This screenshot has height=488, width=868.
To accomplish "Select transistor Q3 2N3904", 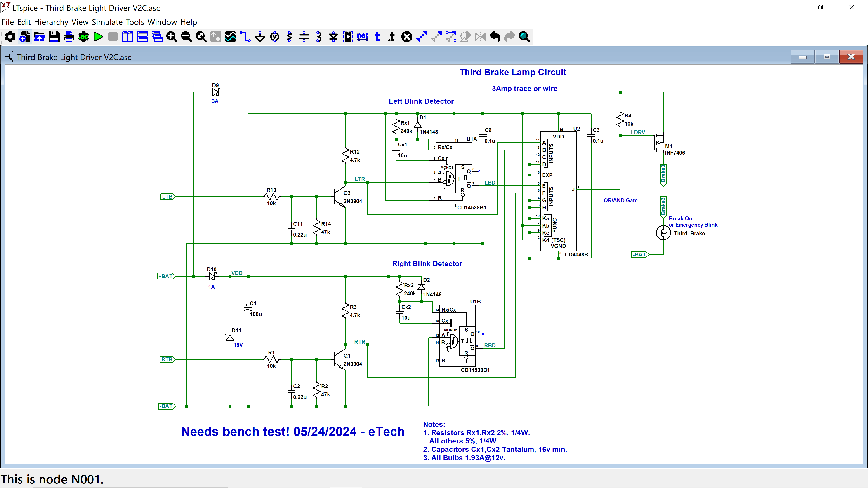I will point(340,197).
